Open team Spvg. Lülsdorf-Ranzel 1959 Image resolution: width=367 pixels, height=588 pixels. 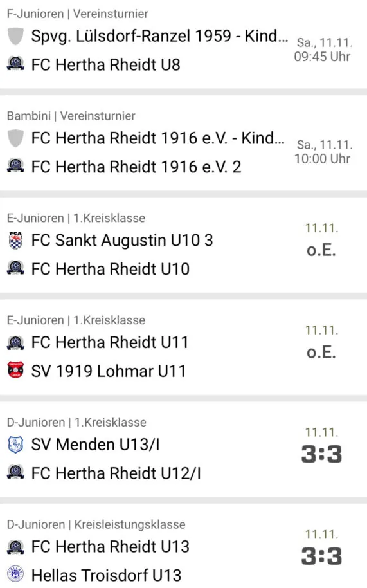click(x=160, y=37)
